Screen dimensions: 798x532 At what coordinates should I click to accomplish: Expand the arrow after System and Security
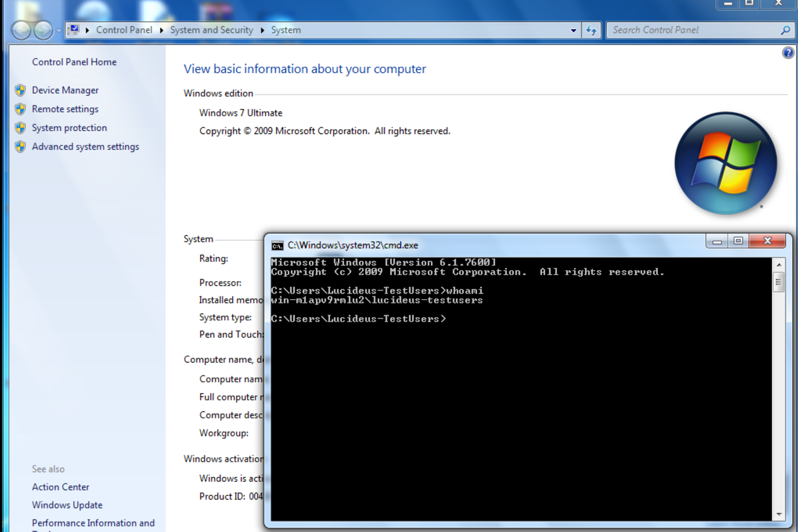point(262,30)
